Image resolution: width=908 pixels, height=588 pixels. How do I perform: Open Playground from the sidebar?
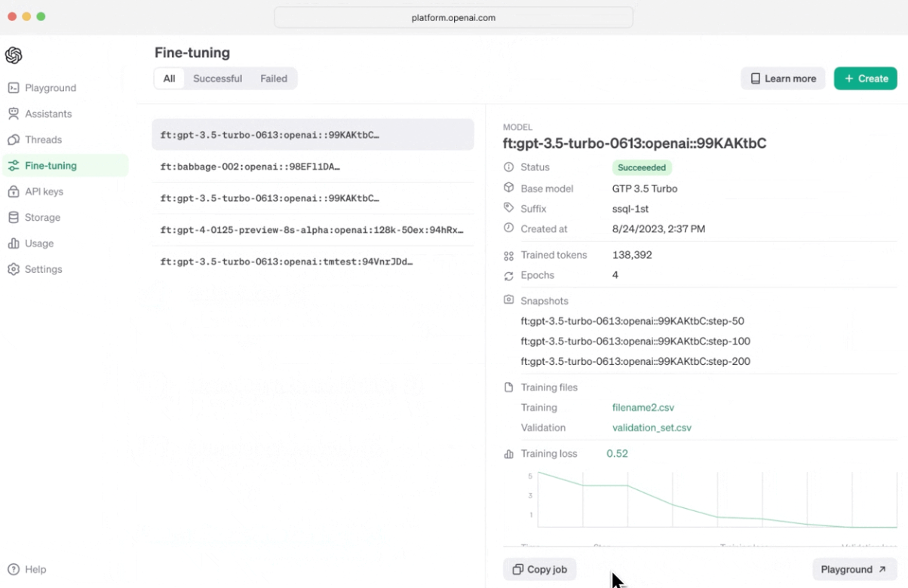point(50,88)
